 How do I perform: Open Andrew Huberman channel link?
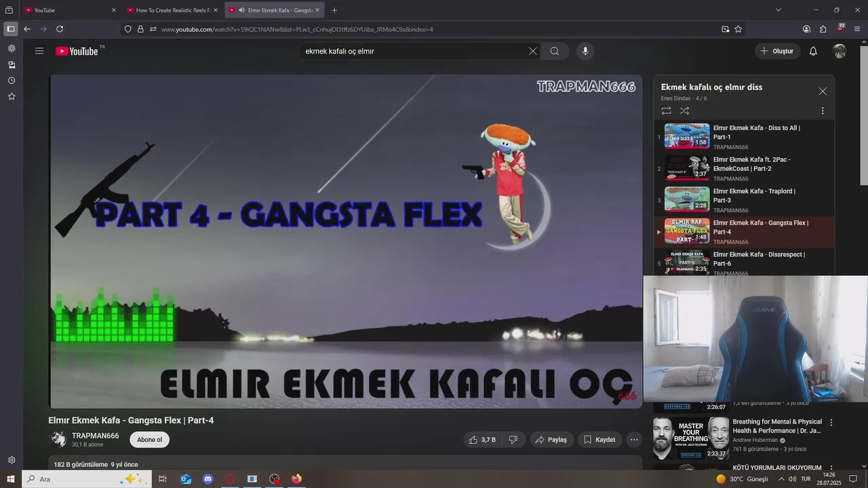pyautogui.click(x=755, y=440)
